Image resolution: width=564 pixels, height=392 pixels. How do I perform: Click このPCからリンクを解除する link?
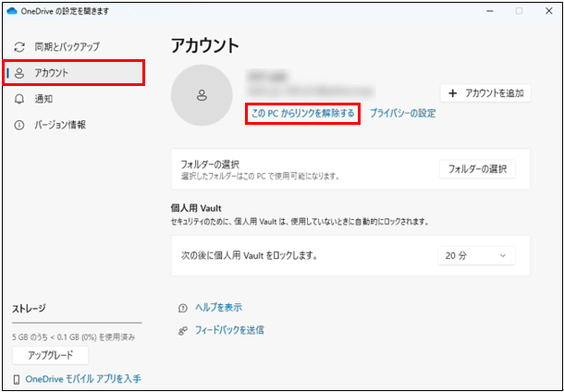pos(302,114)
